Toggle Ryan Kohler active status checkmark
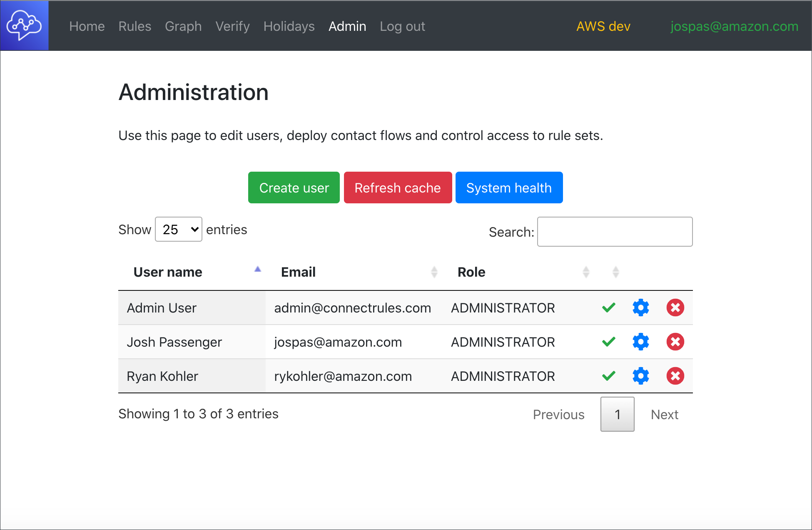The image size is (812, 530). pos(608,376)
